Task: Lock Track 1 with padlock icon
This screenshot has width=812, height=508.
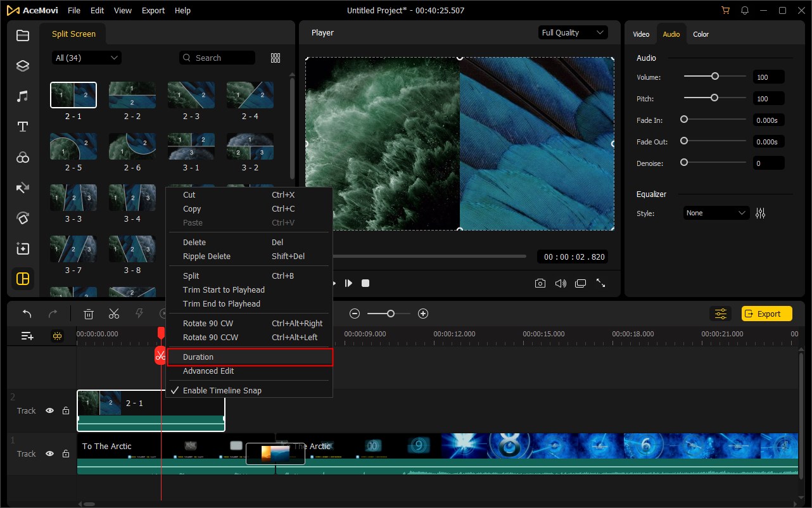Action: (x=66, y=454)
